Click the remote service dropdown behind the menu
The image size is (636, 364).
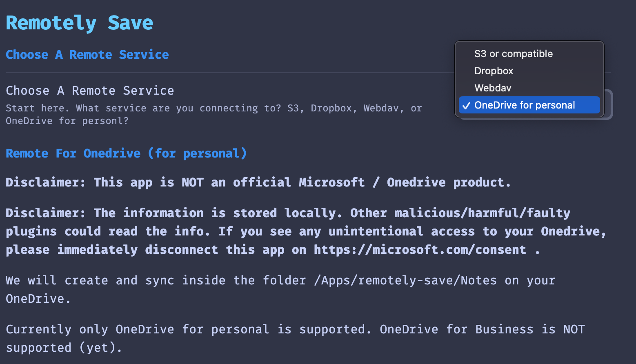(x=608, y=104)
